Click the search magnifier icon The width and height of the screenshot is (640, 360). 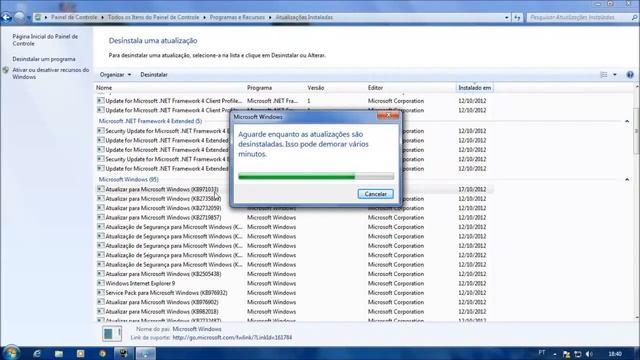tap(634, 18)
